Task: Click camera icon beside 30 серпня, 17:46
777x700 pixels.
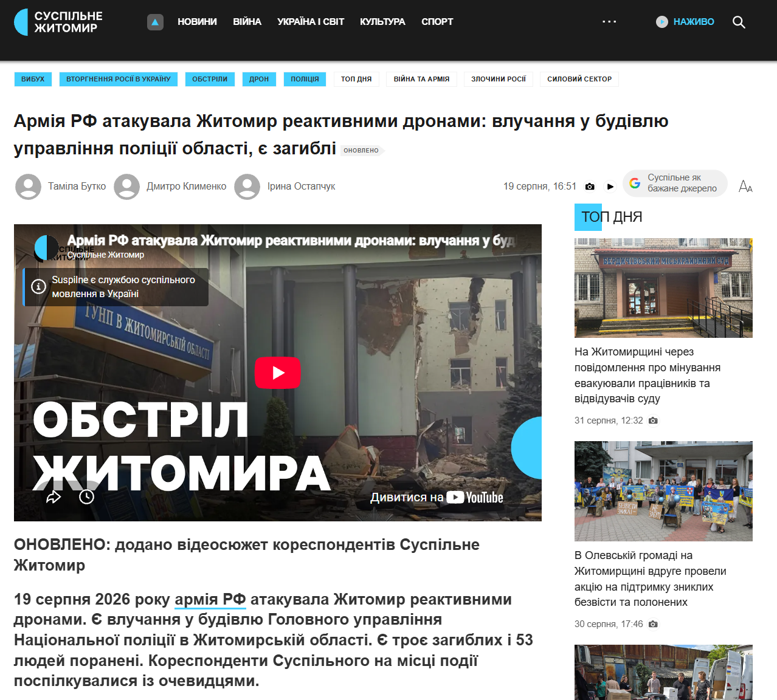Action: (x=653, y=624)
